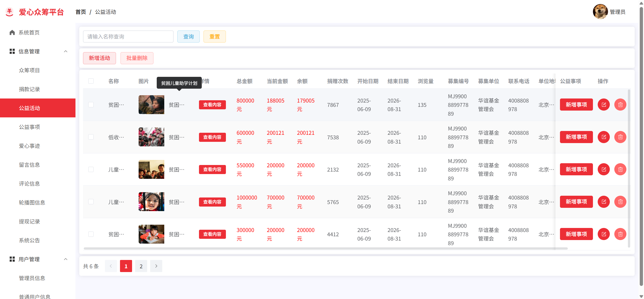The height and width of the screenshot is (299, 644).
Task: Toggle the select-all header checkbox
Action: 91,81
